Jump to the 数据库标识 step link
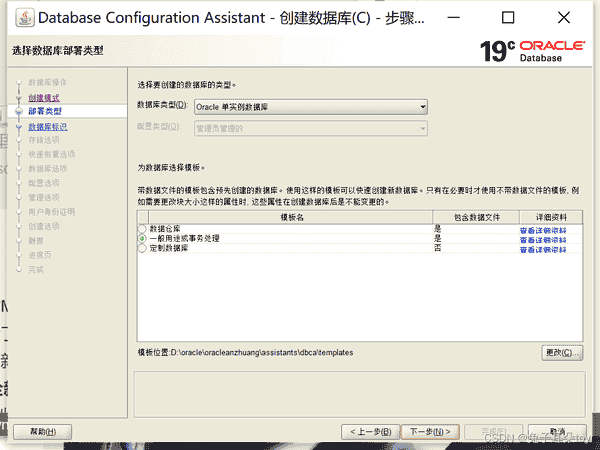This screenshot has width=600, height=450. tap(48, 127)
